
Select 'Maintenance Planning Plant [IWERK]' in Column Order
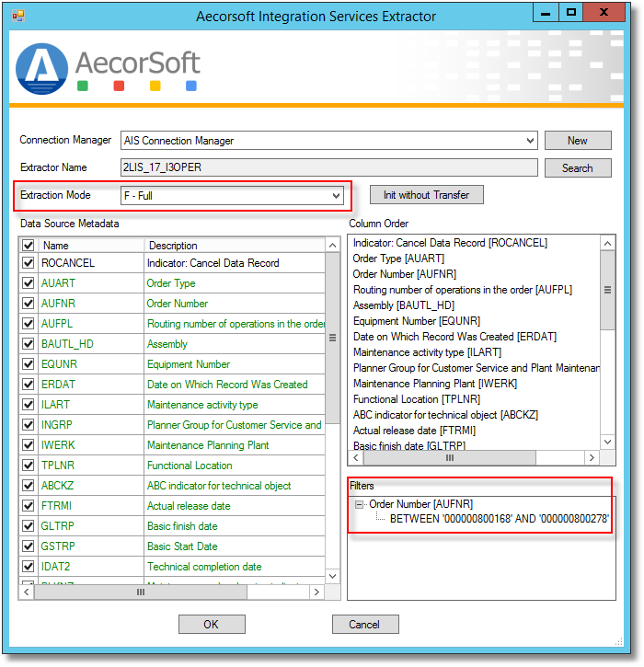(x=435, y=384)
